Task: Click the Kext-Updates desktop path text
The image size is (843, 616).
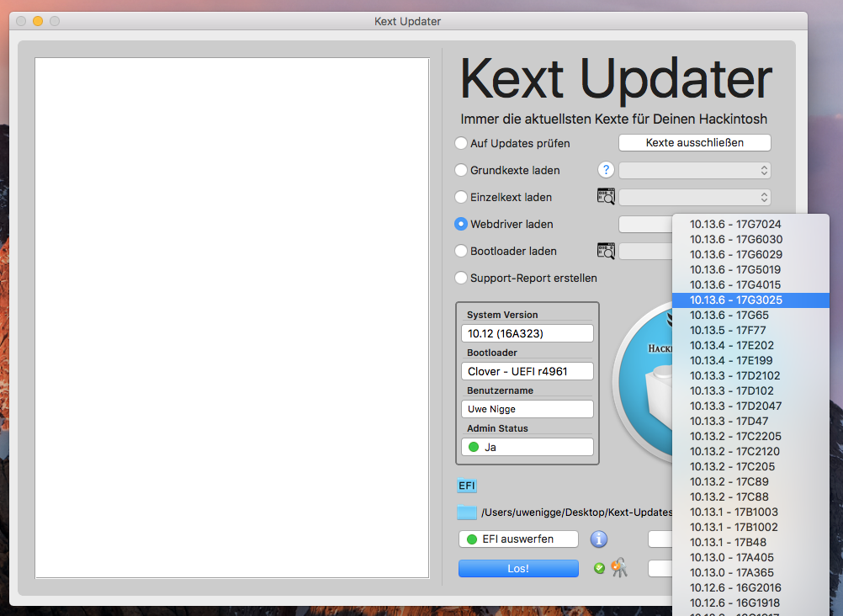Action: click(576, 512)
